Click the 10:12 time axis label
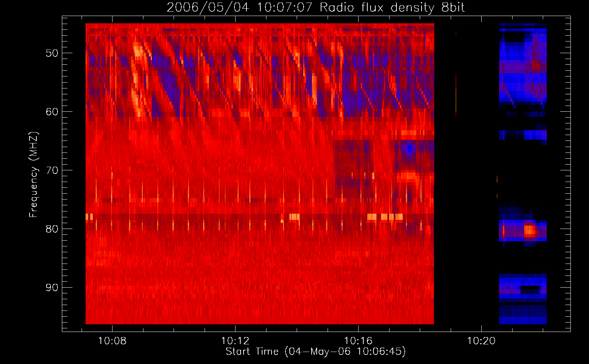 click(235, 341)
